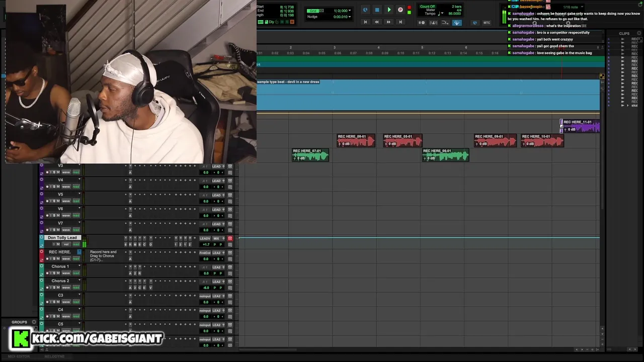Open the Nudge value dropdown arrow

pyautogui.click(x=350, y=17)
